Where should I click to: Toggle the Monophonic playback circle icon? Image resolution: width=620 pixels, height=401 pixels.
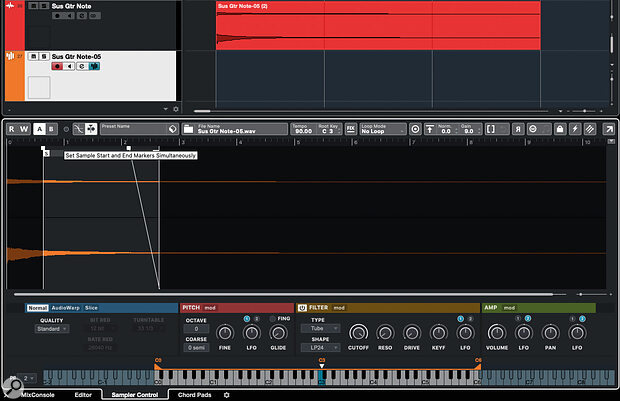pos(533,129)
